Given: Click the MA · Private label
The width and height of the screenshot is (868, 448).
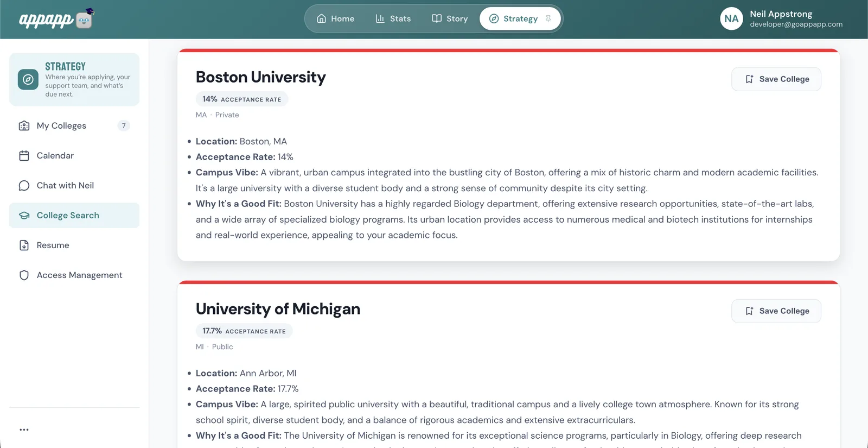Looking at the screenshot, I should point(217,115).
